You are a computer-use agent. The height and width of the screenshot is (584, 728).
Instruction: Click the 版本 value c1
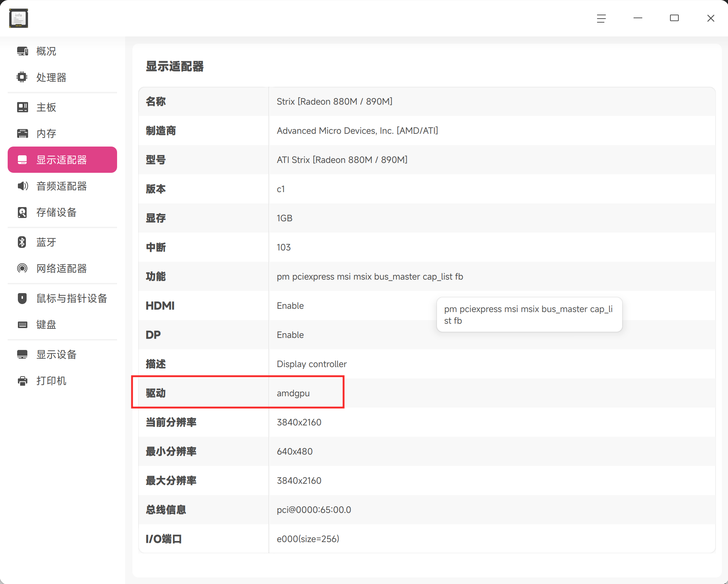click(281, 189)
